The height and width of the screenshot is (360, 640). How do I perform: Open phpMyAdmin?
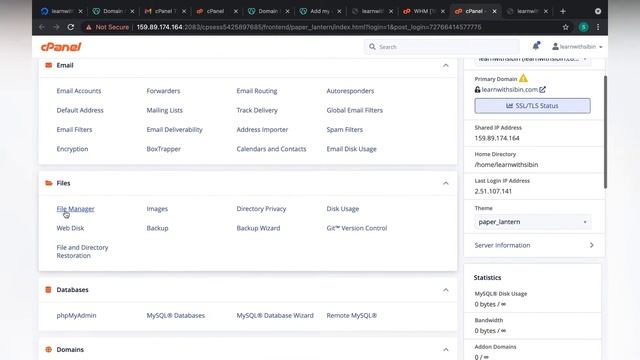(x=76, y=315)
